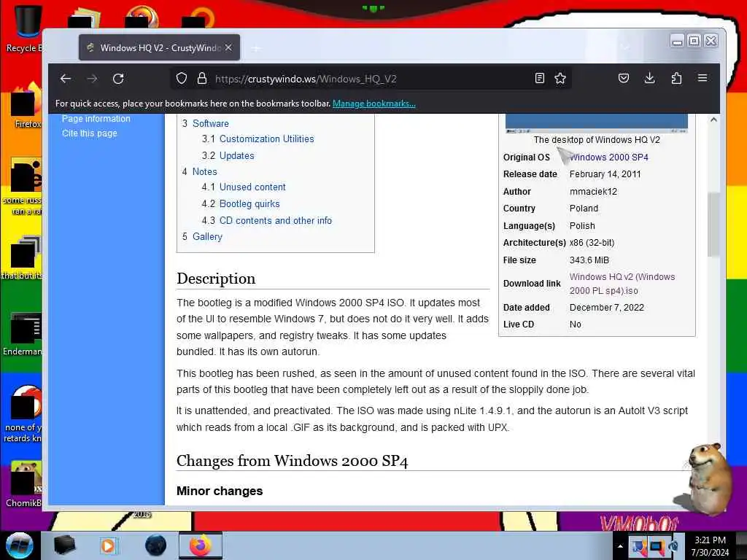The height and width of the screenshot is (560, 747).
Task: Click the 'Minor changes' subheading
Action: pyautogui.click(x=220, y=491)
